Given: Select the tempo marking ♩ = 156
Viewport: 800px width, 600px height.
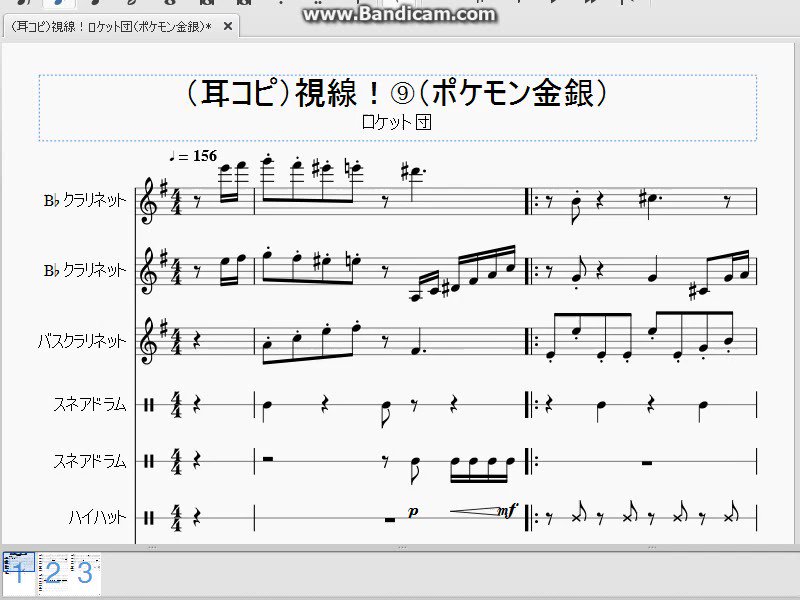Looking at the screenshot, I should coord(193,156).
